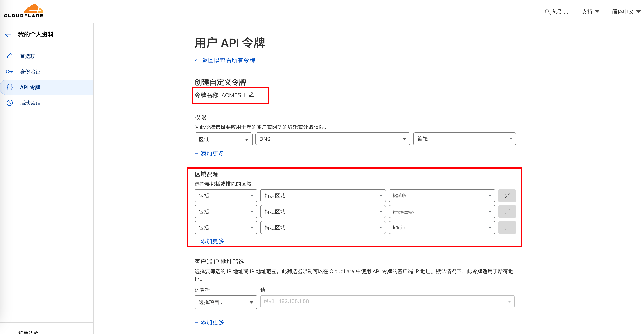Click 添加更多 under 区域资源
Image resolution: width=644 pixels, height=334 pixels.
[209, 241]
